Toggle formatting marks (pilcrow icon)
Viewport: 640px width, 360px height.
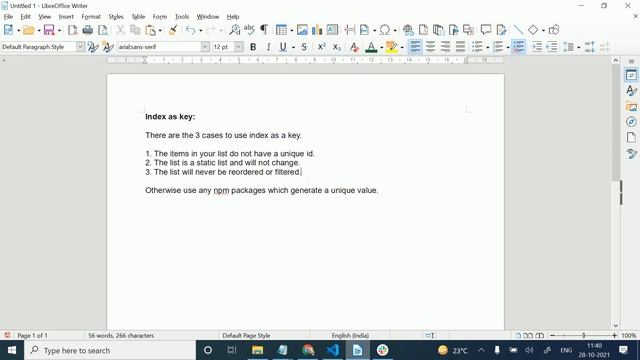[264, 30]
